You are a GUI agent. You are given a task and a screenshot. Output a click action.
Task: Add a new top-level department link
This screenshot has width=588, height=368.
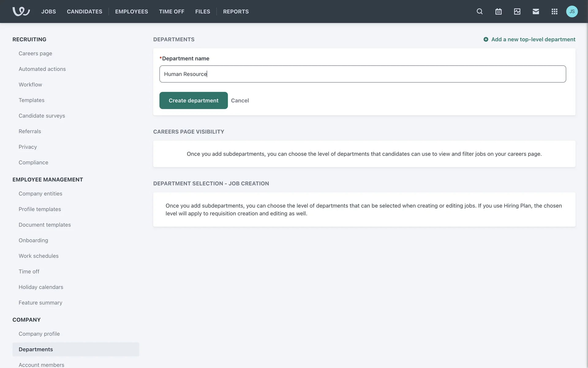tap(533, 39)
